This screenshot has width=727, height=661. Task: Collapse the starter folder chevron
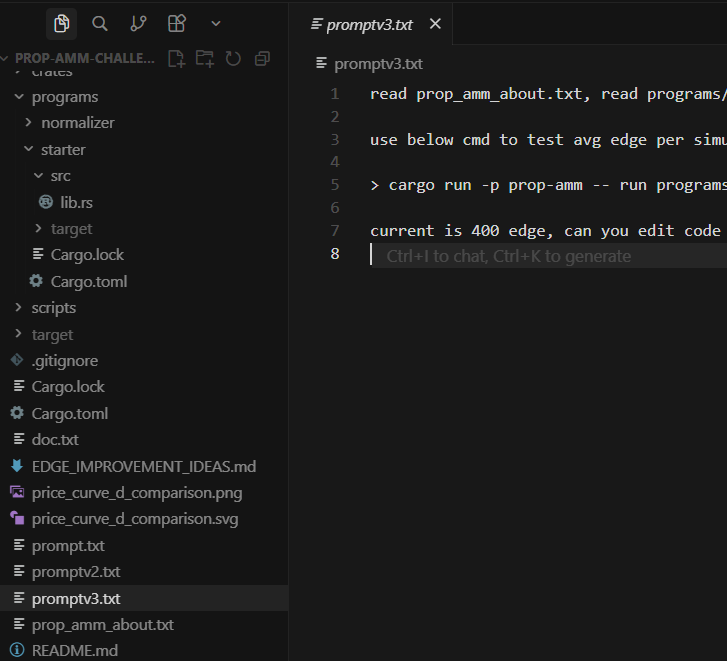pyautogui.click(x=28, y=149)
